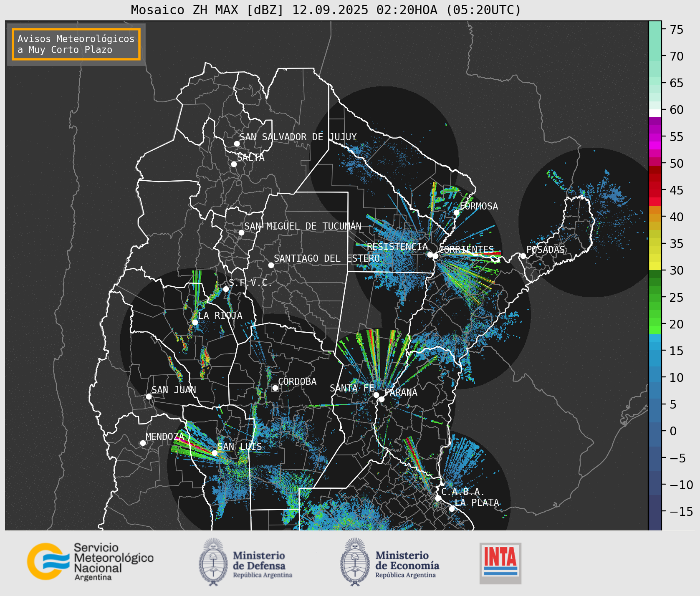Click the SAN JUAN label text

174,390
